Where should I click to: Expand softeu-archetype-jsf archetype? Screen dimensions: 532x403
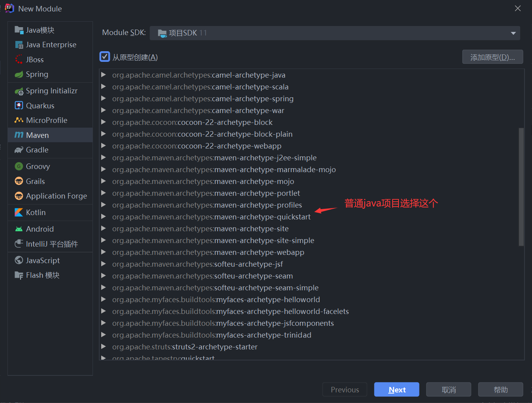(x=104, y=264)
